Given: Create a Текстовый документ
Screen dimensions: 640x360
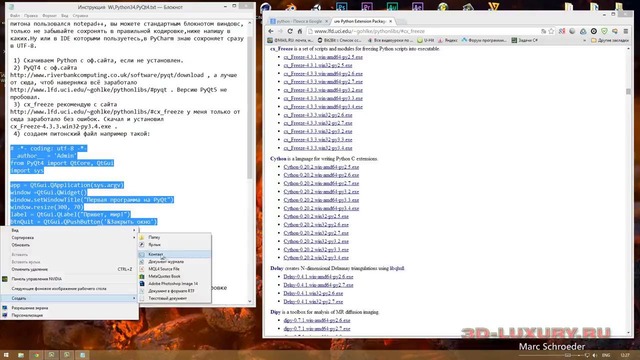Looking at the screenshot, I should (174, 298).
